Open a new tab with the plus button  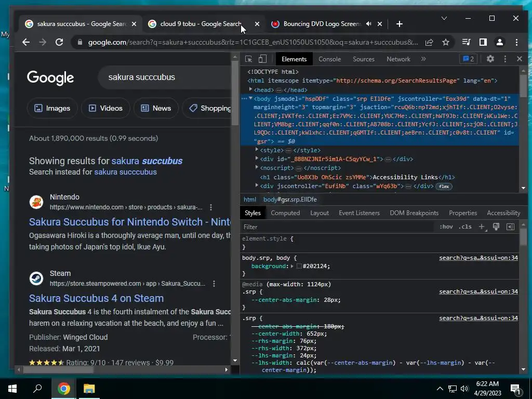(400, 24)
